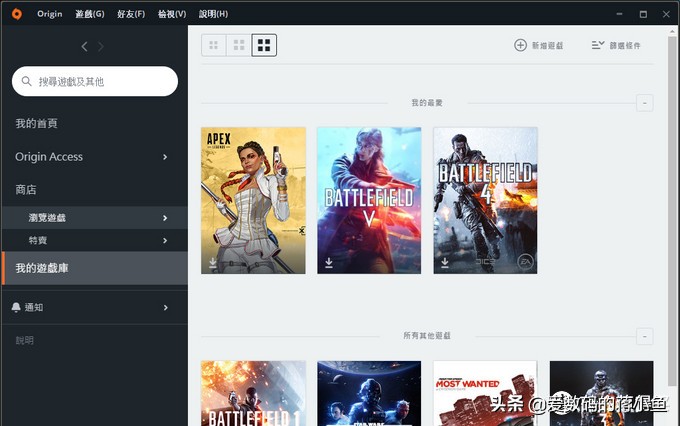Select the medium grid view icon
The height and width of the screenshot is (426, 680).
click(239, 45)
